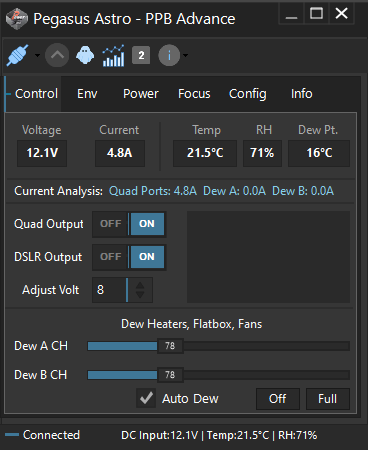This screenshot has width=368, height=450.
Task: Click the dew heaters Off button
Action: coord(278,399)
